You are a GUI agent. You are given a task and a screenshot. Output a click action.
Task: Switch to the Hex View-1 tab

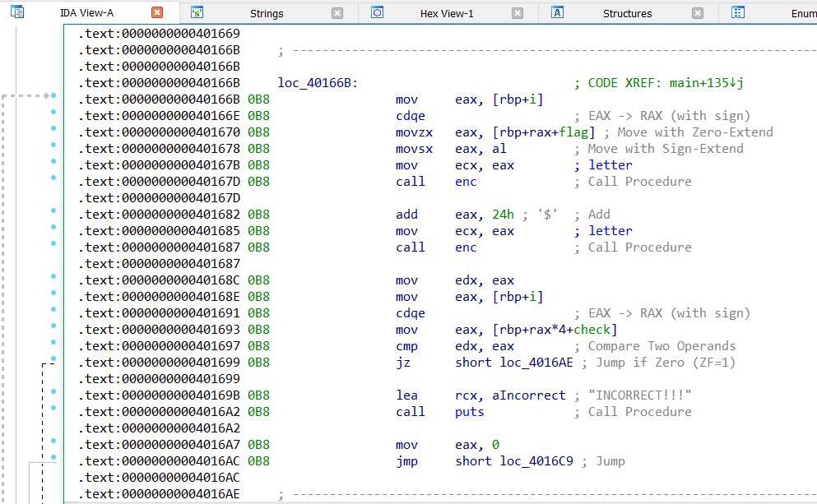click(x=447, y=13)
